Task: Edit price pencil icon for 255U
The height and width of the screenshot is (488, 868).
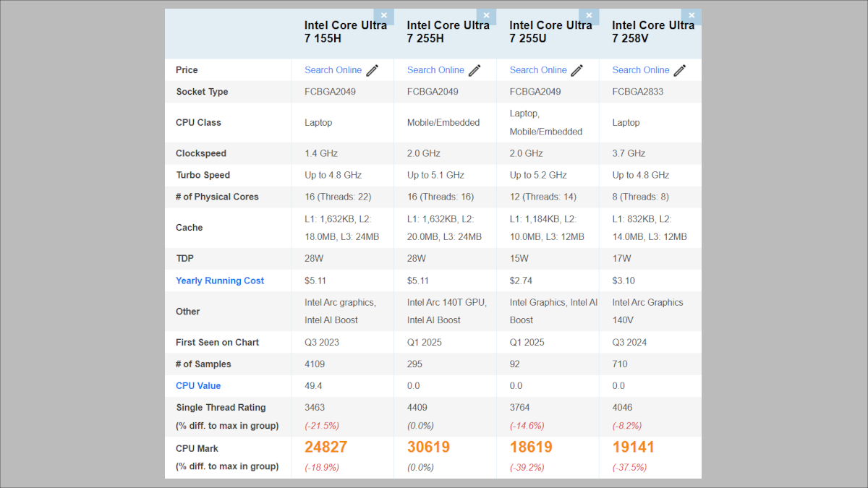Action: pyautogui.click(x=578, y=70)
